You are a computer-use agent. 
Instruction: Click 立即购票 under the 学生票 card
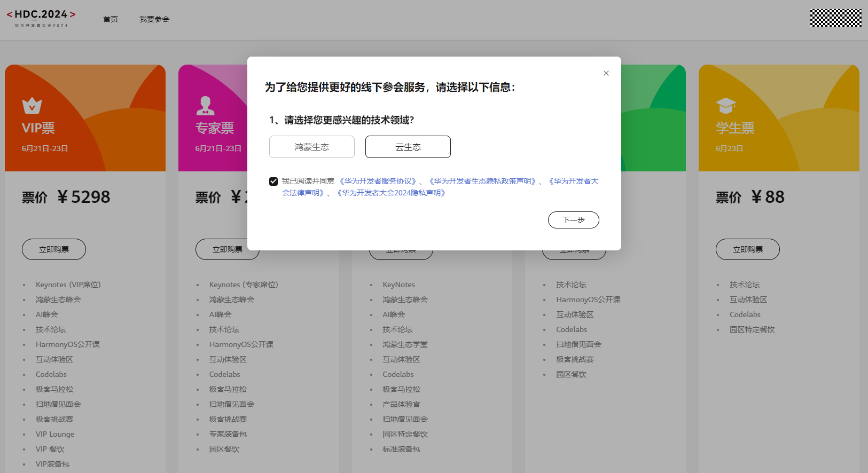(748, 249)
